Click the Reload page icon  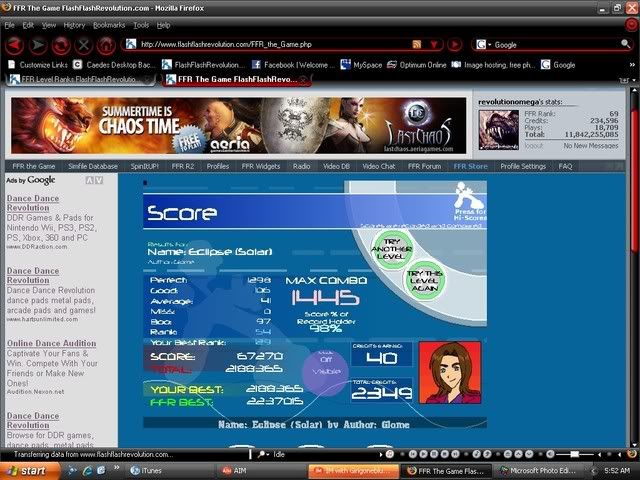click(x=61, y=45)
